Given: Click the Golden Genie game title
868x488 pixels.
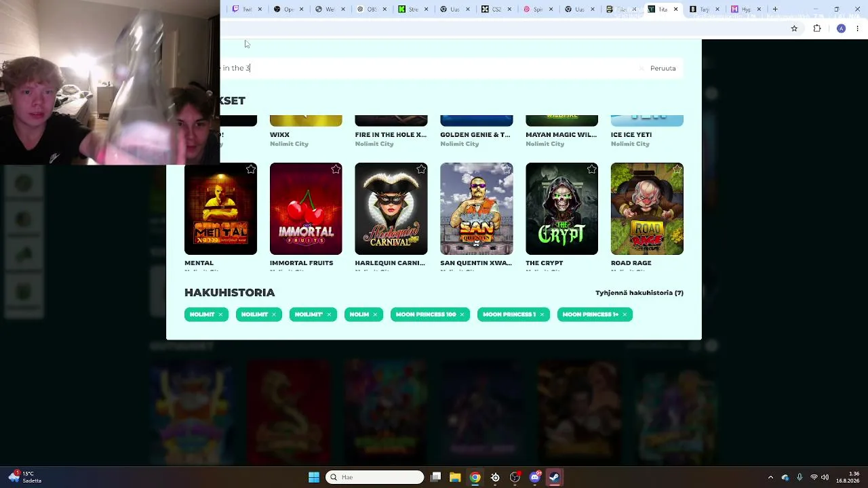Looking at the screenshot, I should tap(475, 135).
